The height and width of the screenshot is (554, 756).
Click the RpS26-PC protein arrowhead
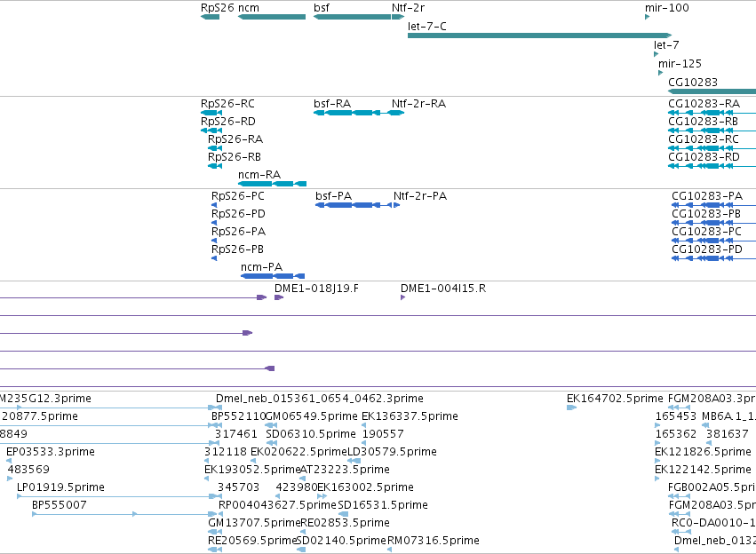[214, 205]
